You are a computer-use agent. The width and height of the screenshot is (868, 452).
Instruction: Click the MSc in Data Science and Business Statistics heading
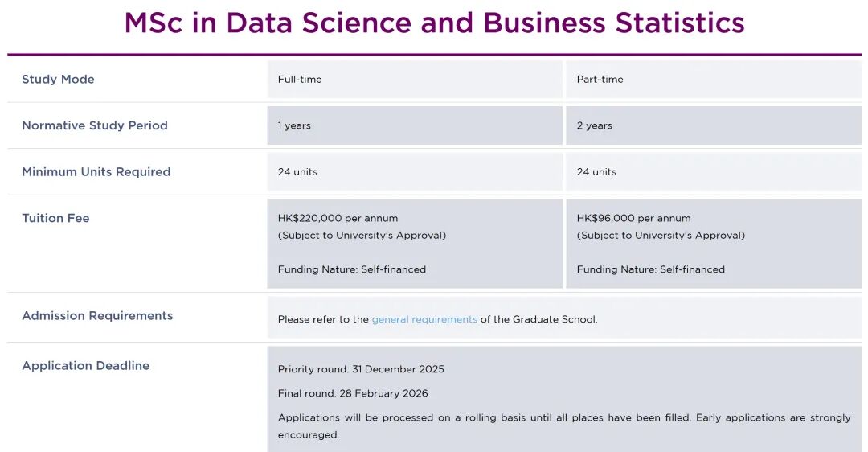(434, 23)
